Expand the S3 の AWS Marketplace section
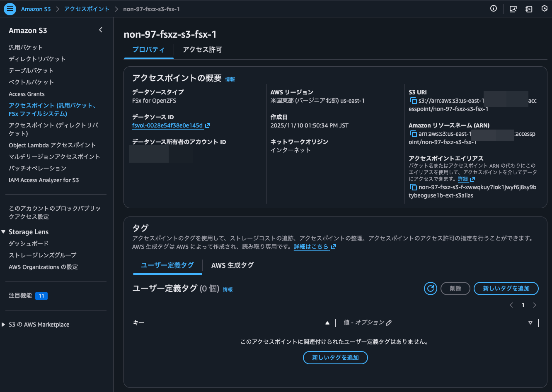 [x=4, y=325]
